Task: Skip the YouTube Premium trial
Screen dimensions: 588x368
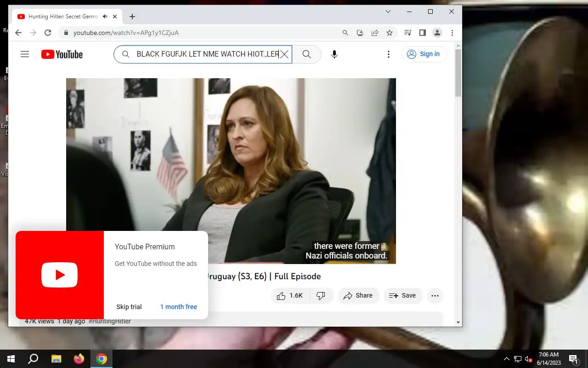Action: click(129, 307)
